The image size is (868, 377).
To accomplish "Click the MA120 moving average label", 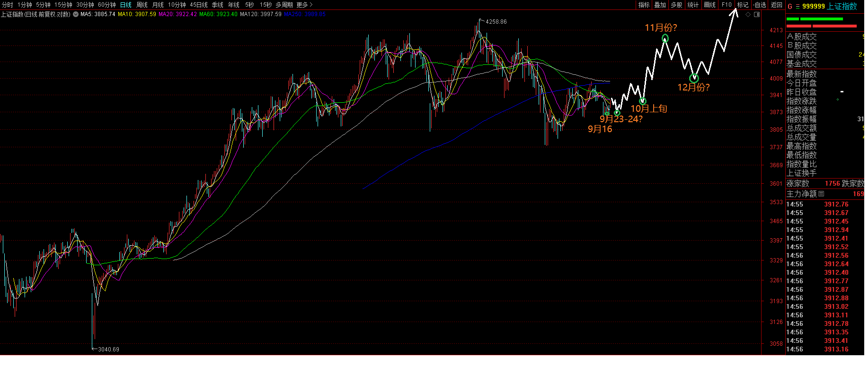I will [261, 14].
